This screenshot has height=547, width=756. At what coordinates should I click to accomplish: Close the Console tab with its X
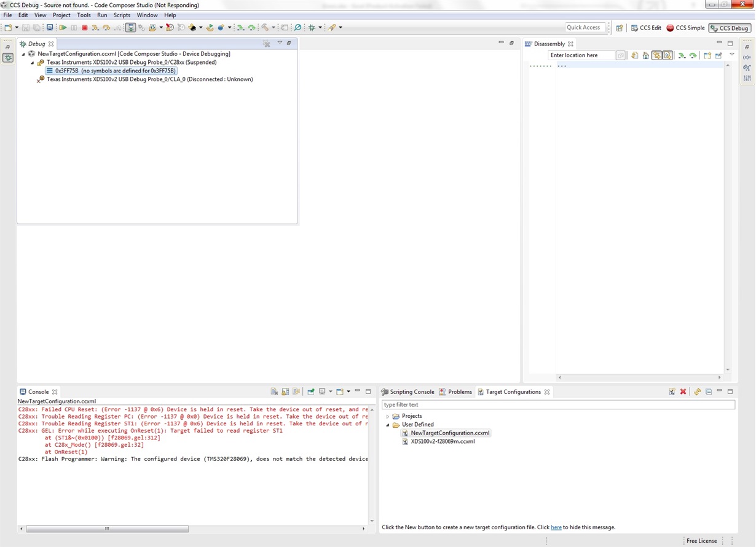coord(55,392)
